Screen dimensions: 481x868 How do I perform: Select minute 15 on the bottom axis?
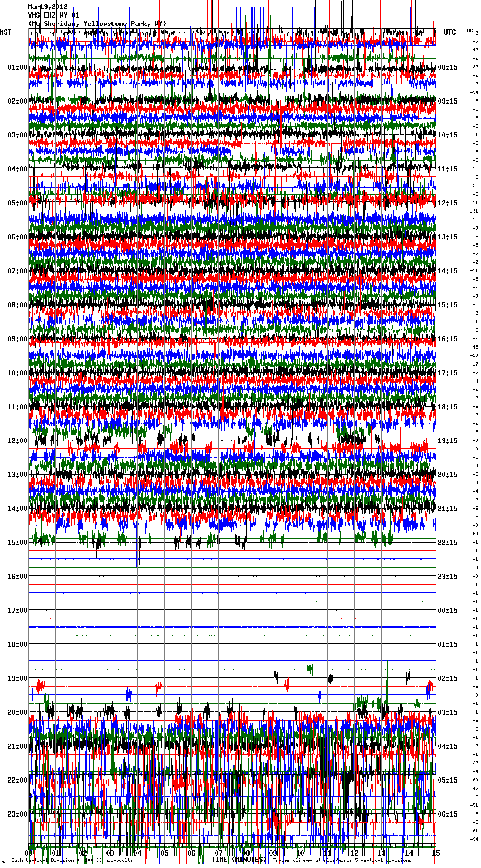[435, 853]
